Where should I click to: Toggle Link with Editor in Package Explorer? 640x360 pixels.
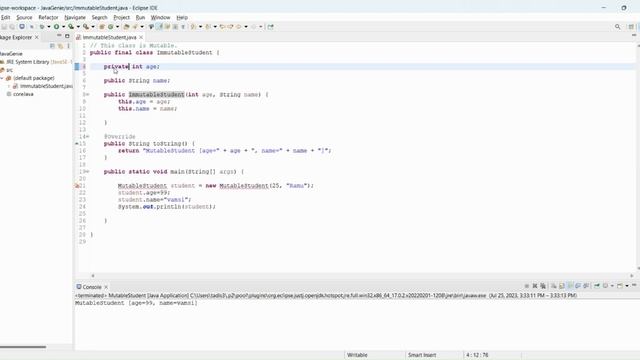point(60,46)
